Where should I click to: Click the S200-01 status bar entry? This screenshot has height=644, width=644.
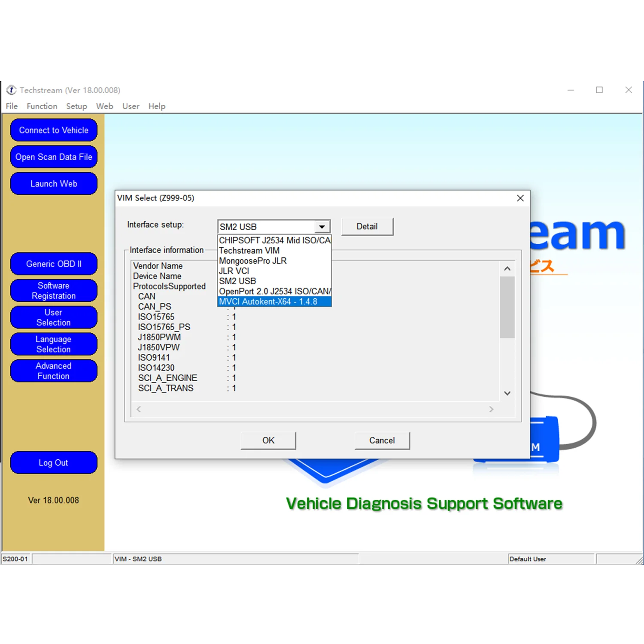tap(15, 559)
